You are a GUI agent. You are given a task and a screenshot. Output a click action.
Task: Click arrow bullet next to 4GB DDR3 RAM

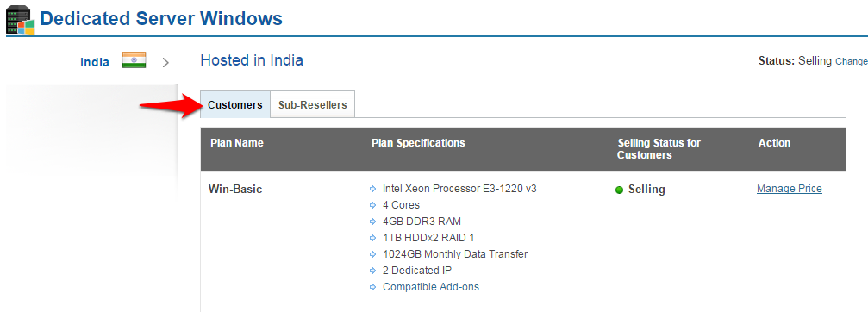coord(372,222)
